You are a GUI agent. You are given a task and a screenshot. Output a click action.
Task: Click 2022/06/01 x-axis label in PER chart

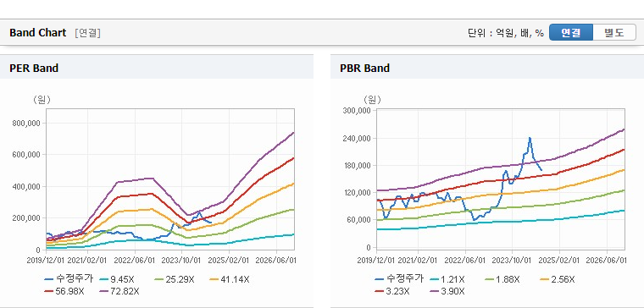point(134,261)
